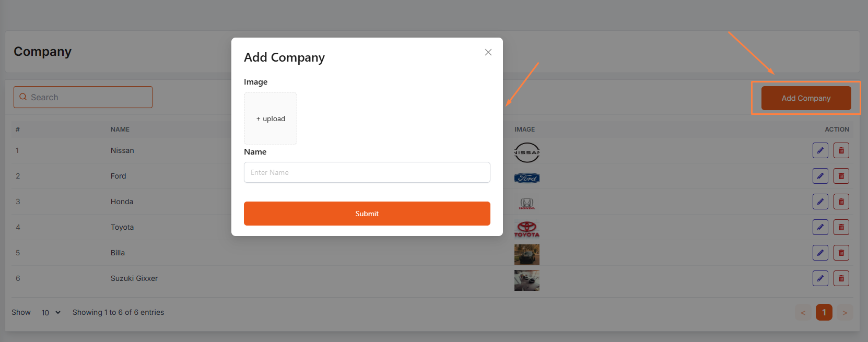
Task: Select page 1 in pagination
Action: 824,312
